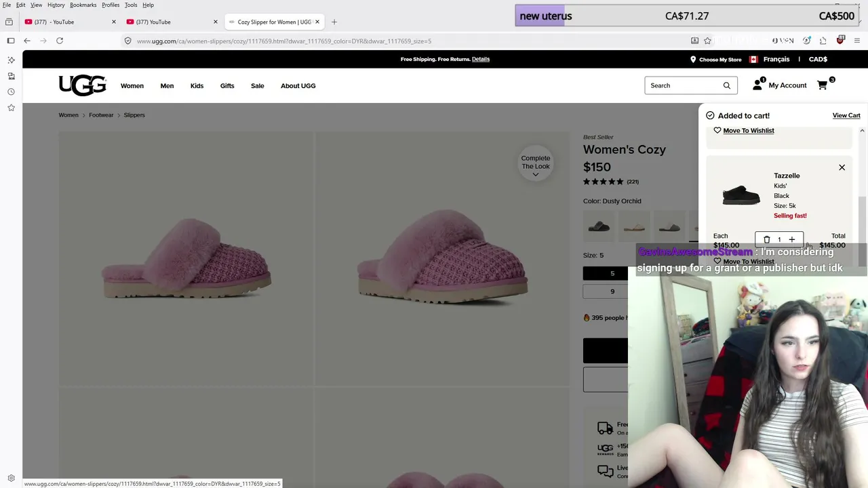The image size is (868, 488).
Task: Open a new browser tab
Action: (x=334, y=22)
